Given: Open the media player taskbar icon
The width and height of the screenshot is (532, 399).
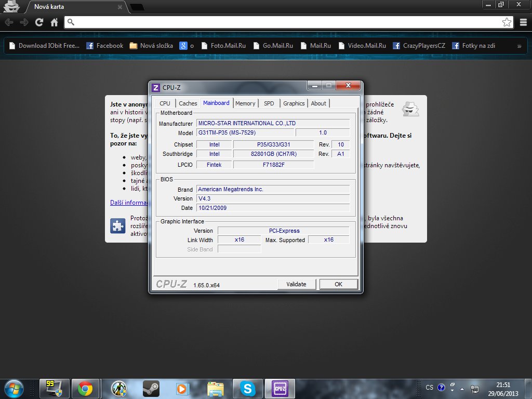Looking at the screenshot, I should point(182,389).
